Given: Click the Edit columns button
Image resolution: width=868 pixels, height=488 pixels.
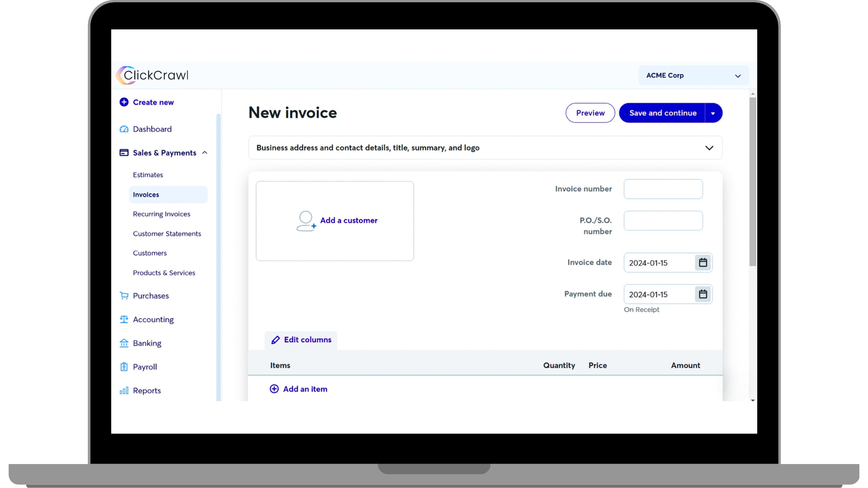Looking at the screenshot, I should [x=301, y=340].
